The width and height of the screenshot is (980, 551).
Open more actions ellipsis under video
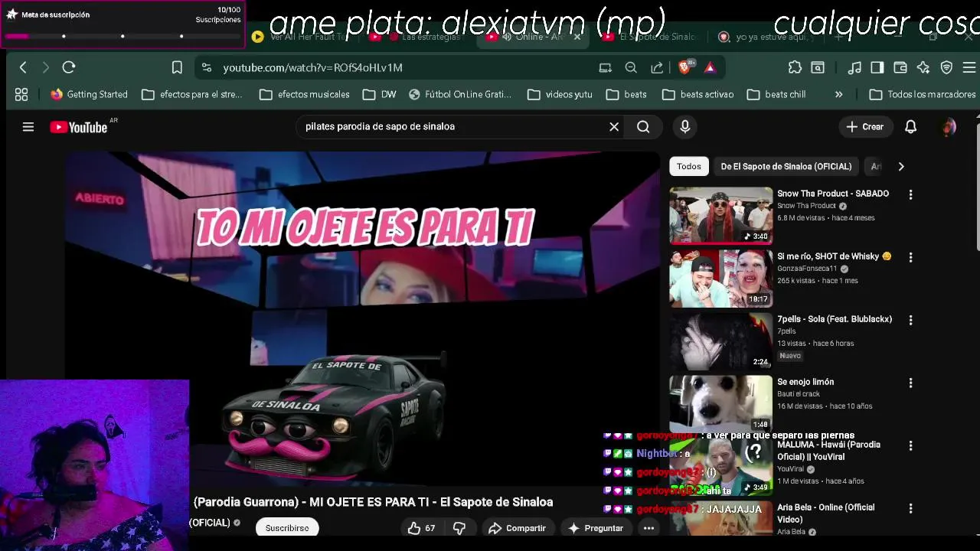[648, 528]
